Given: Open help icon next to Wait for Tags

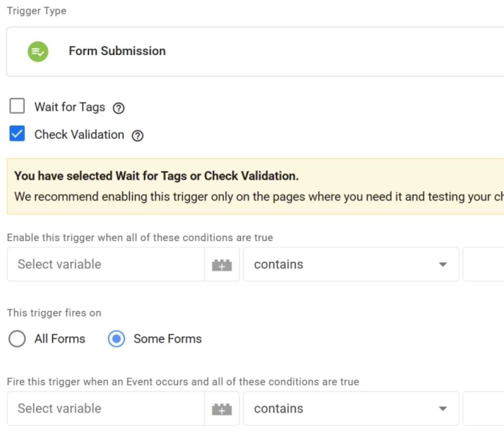Looking at the screenshot, I should click(118, 108).
